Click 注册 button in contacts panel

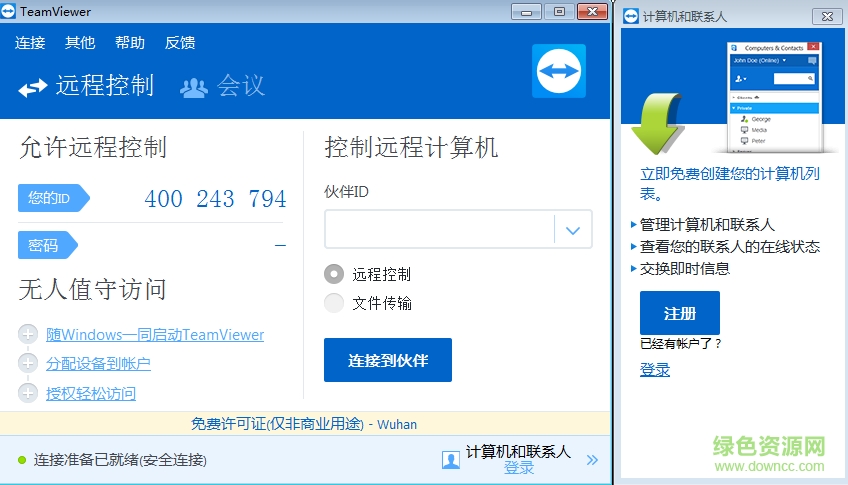click(680, 313)
